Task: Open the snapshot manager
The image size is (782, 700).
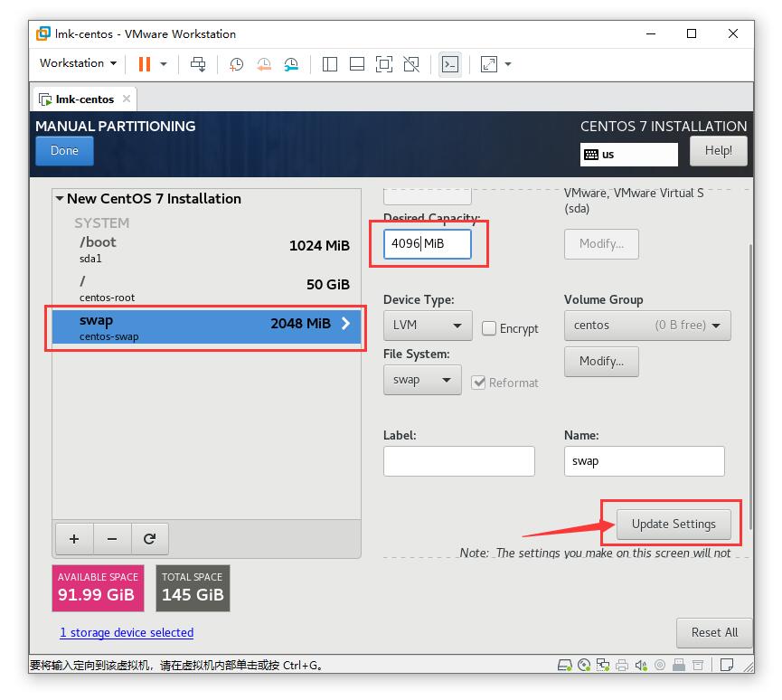Action: click(291, 64)
